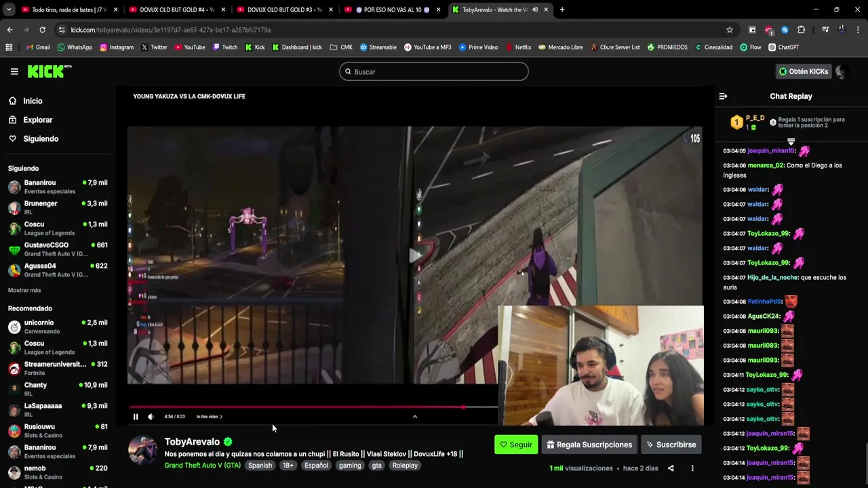Screen dimensions: 868x488
Task: Expand the 'In this video' chapters
Action: [x=209, y=417]
